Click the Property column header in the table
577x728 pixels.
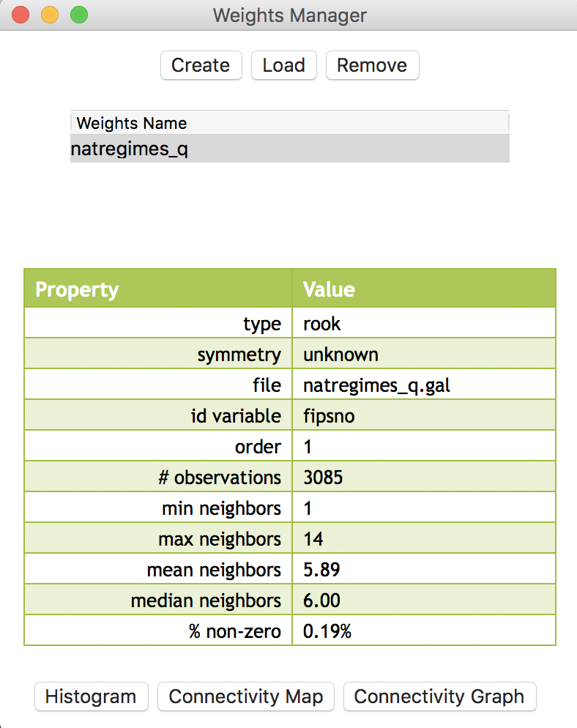coord(75,289)
